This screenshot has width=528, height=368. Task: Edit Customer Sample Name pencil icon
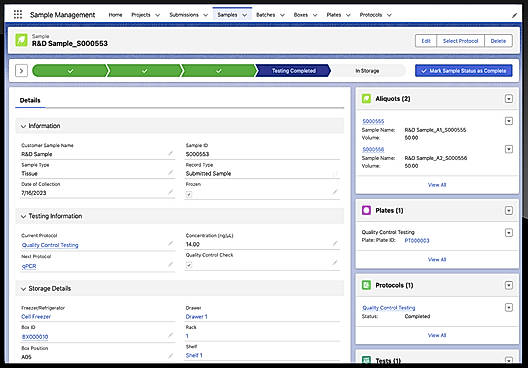point(171,154)
